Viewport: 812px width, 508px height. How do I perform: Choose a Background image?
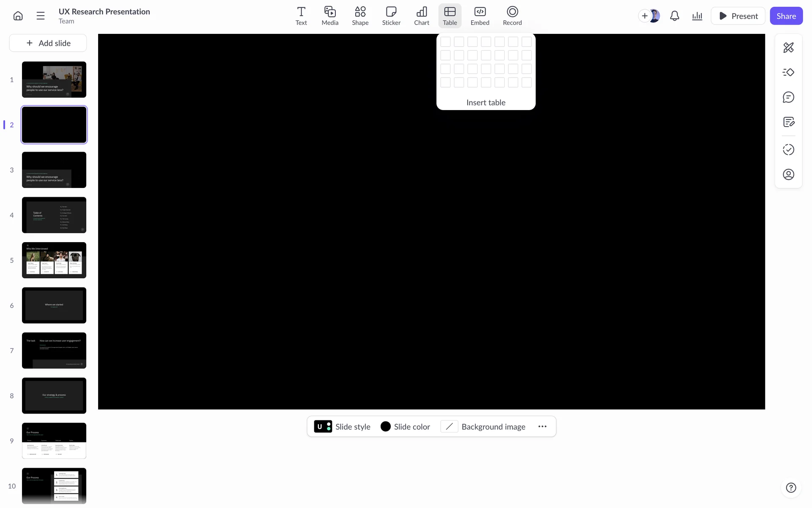[483, 427]
